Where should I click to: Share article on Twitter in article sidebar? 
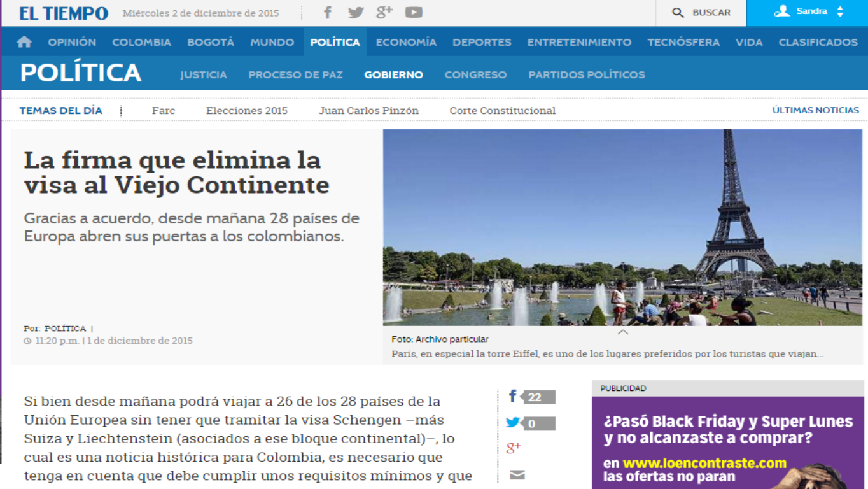click(513, 422)
